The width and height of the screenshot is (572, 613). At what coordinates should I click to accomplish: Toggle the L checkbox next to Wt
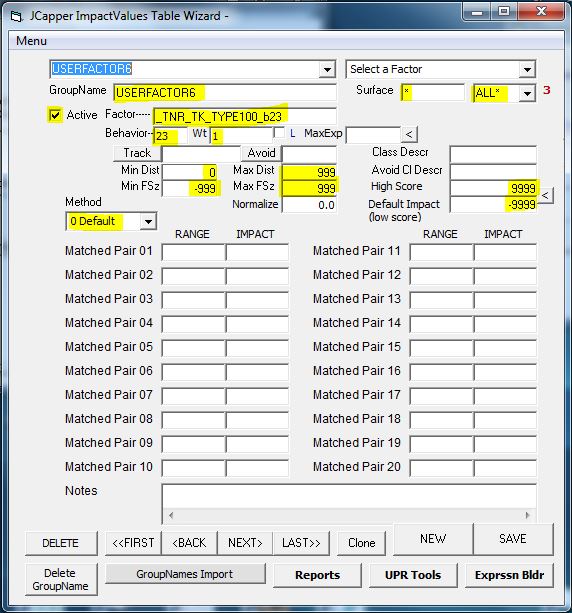click(x=279, y=132)
